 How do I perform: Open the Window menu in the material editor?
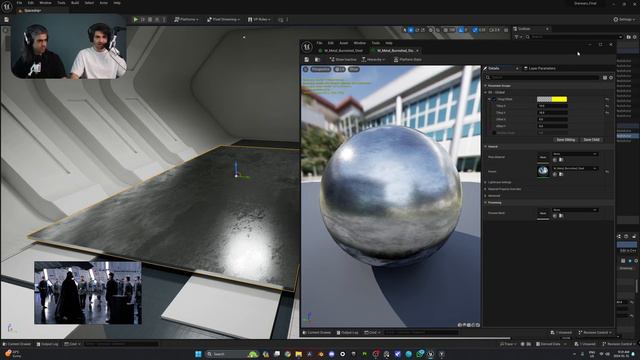pyautogui.click(x=360, y=43)
